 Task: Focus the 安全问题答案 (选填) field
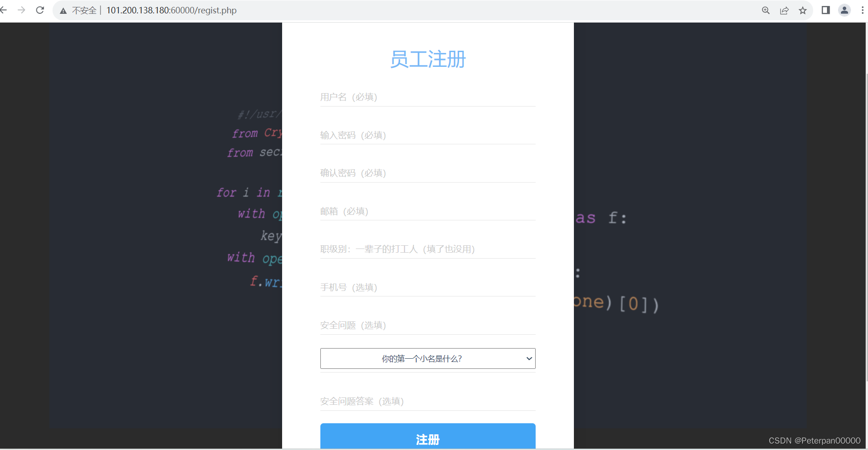(x=428, y=402)
